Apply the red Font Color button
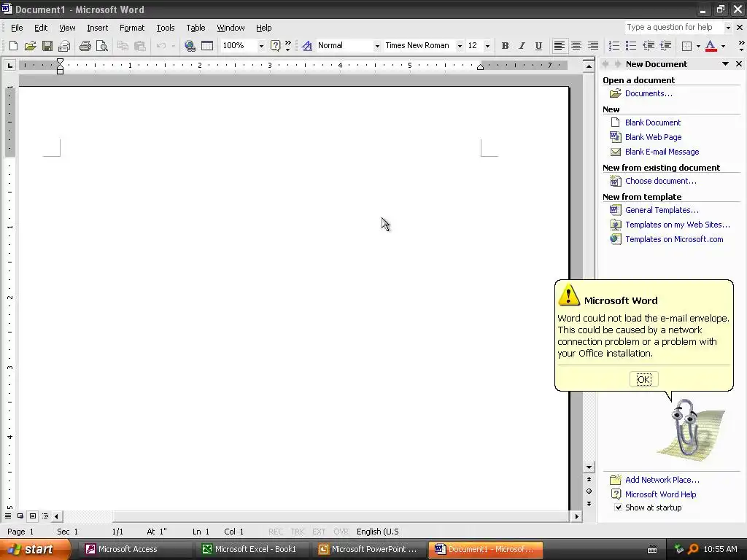The image size is (747, 560). 711,46
